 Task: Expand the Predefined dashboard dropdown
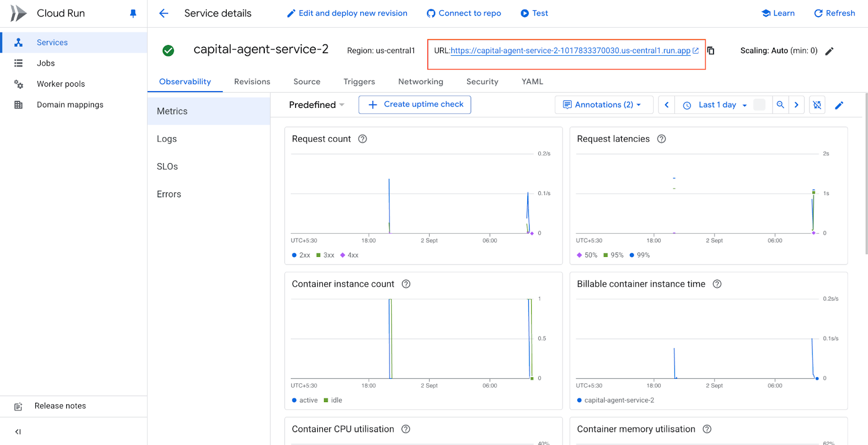317,105
